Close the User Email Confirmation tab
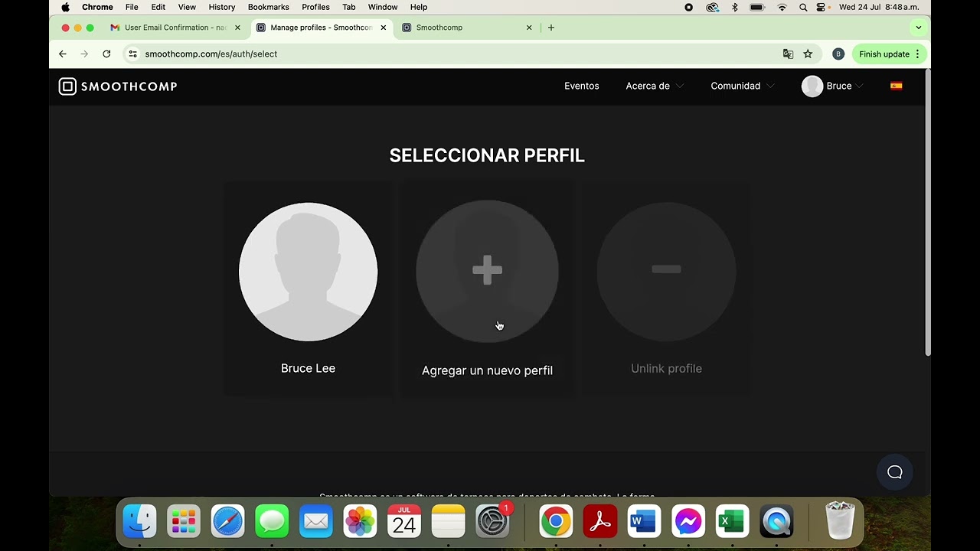980x551 pixels. pos(237,28)
